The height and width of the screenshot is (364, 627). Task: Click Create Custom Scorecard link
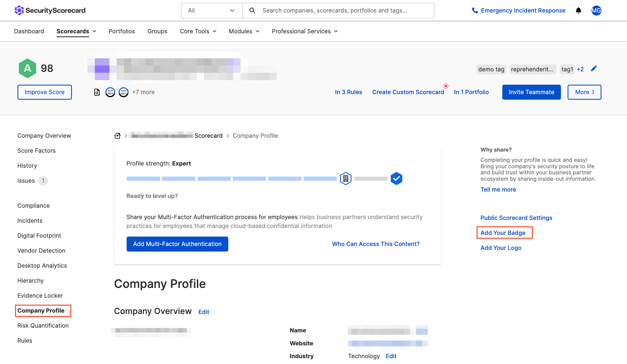tap(408, 92)
